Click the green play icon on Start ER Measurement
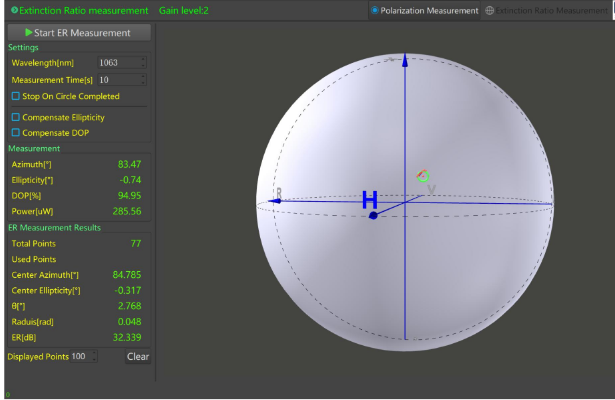Viewport: 615px width, 400px height. point(29,33)
